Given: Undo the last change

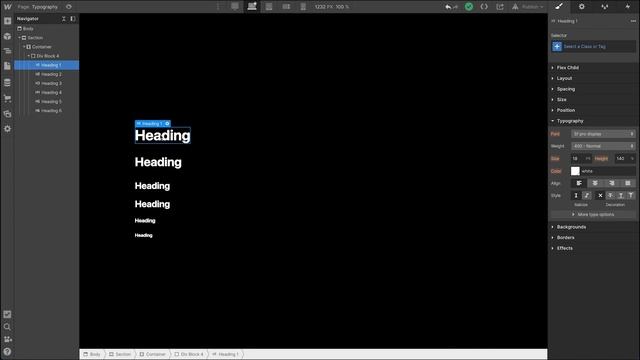Looking at the screenshot, I should click(x=448, y=7).
